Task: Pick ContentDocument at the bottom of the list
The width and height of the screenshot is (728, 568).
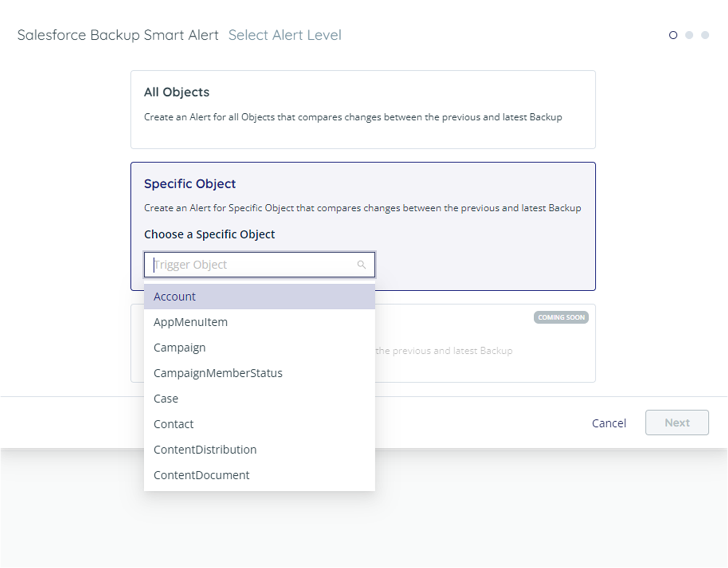Action: tap(202, 475)
